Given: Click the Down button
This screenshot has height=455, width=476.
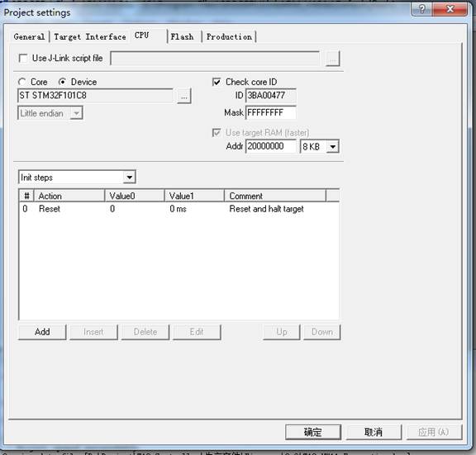Looking at the screenshot, I should click(322, 332).
